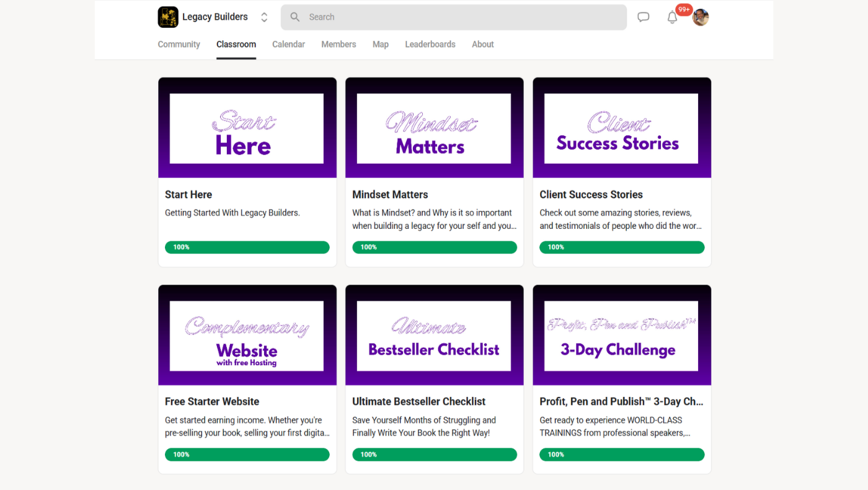This screenshot has width=868, height=490.
Task: Switch to the Calendar tab
Action: pos(288,45)
